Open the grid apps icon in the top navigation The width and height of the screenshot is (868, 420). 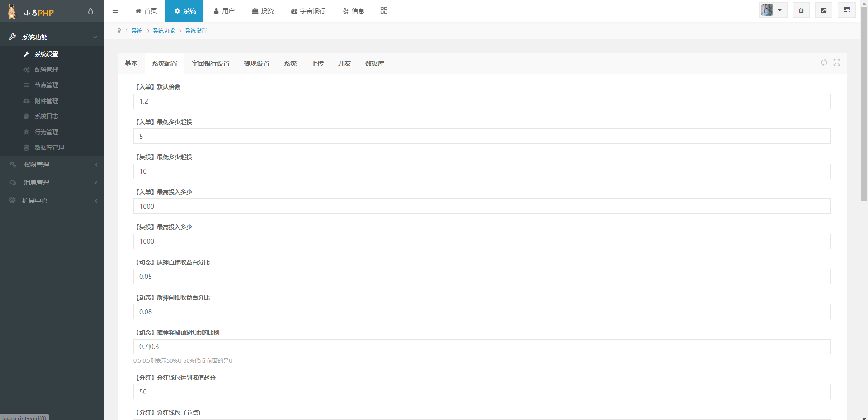[384, 10]
